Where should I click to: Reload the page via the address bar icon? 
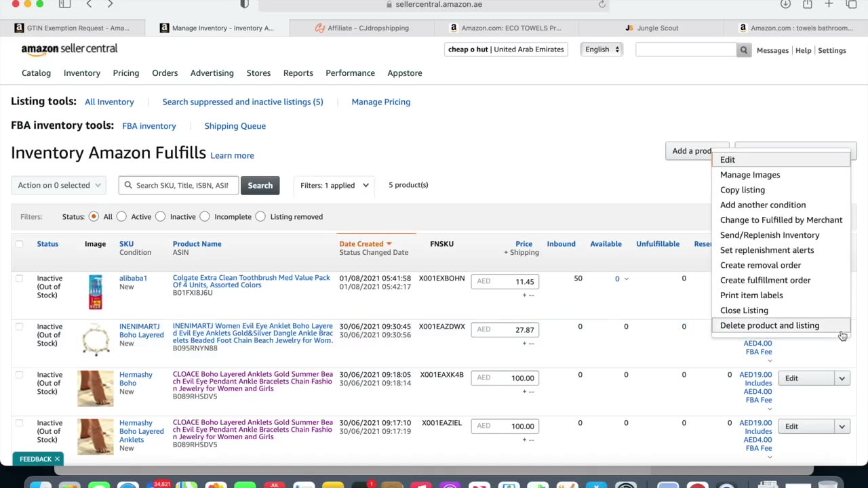[x=601, y=4]
